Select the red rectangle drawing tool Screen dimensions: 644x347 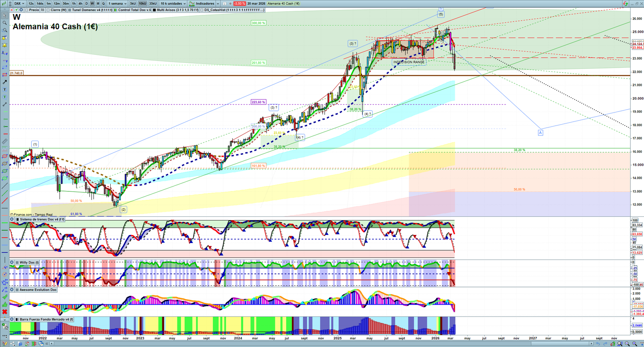(4, 75)
